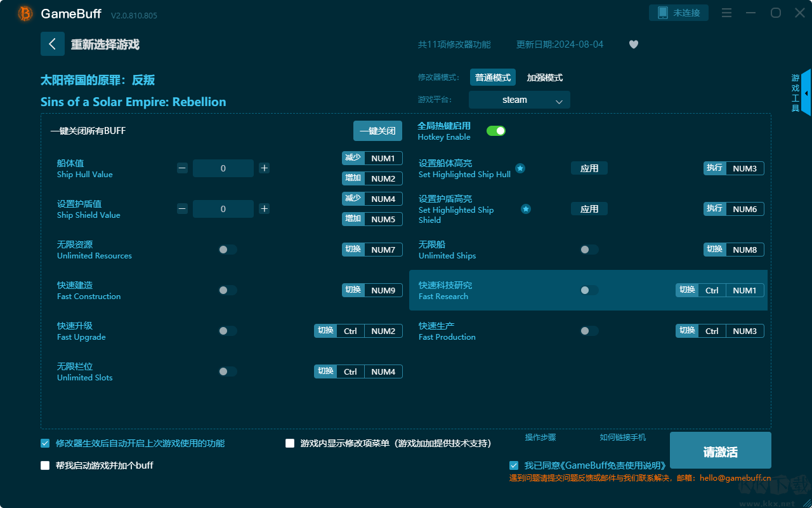The height and width of the screenshot is (508, 812).
Task: Check the in-game cheat menu display checkbox
Action: pos(290,443)
